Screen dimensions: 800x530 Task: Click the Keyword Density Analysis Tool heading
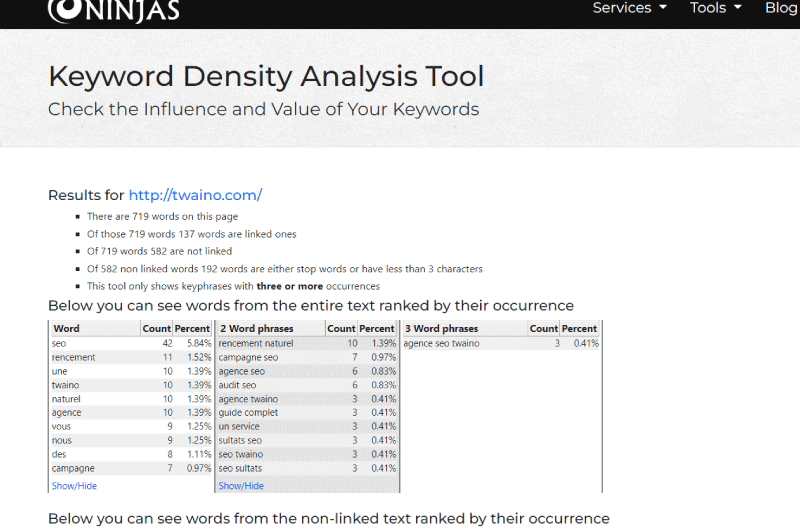click(x=266, y=77)
